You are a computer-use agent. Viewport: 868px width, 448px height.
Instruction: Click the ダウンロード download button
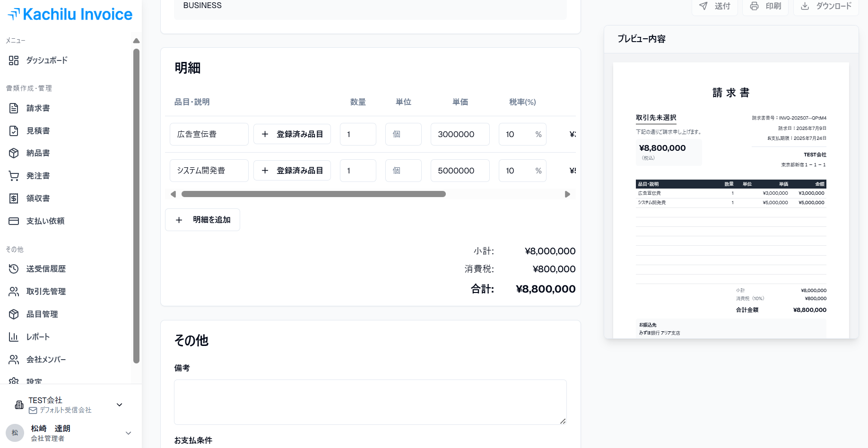826,6
